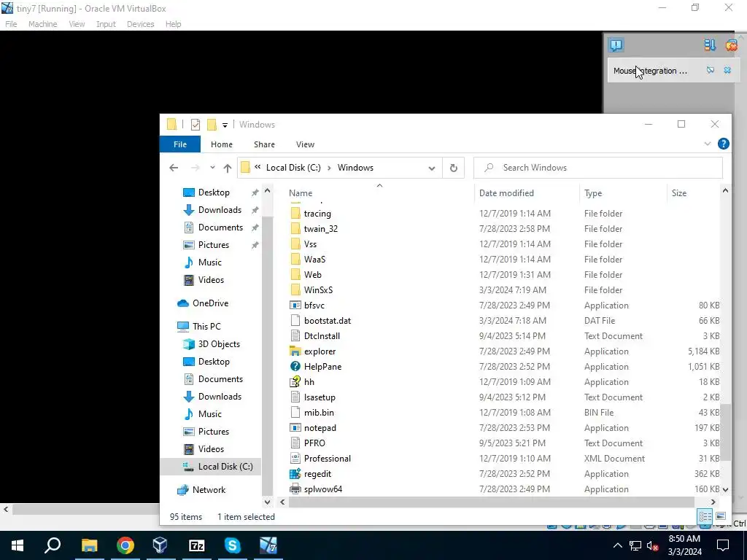Switch to Large icons view button
The image size is (747, 560).
(x=721, y=516)
